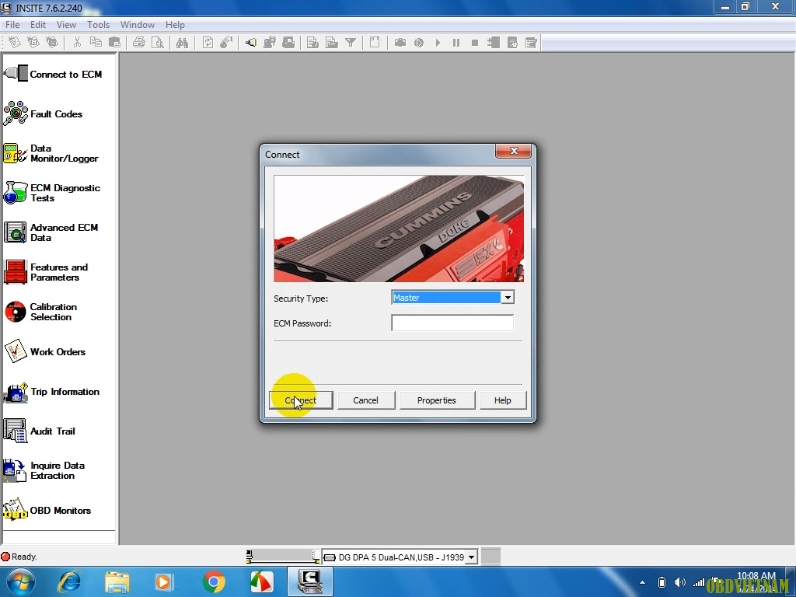Open Features and Parameters
The width and height of the screenshot is (796, 597).
pyautogui.click(x=46, y=272)
